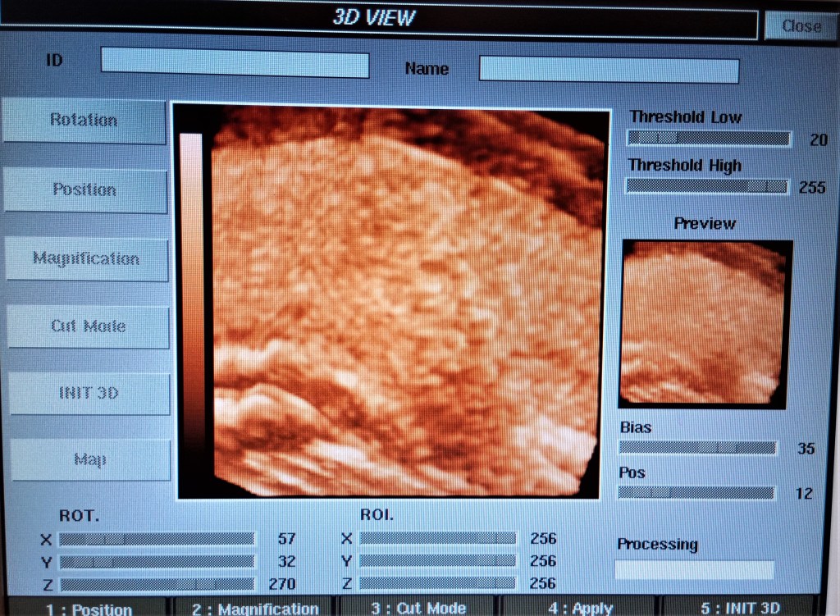Image resolution: width=840 pixels, height=616 pixels.
Task: Select the Preview thumbnail image
Action: coord(704,323)
